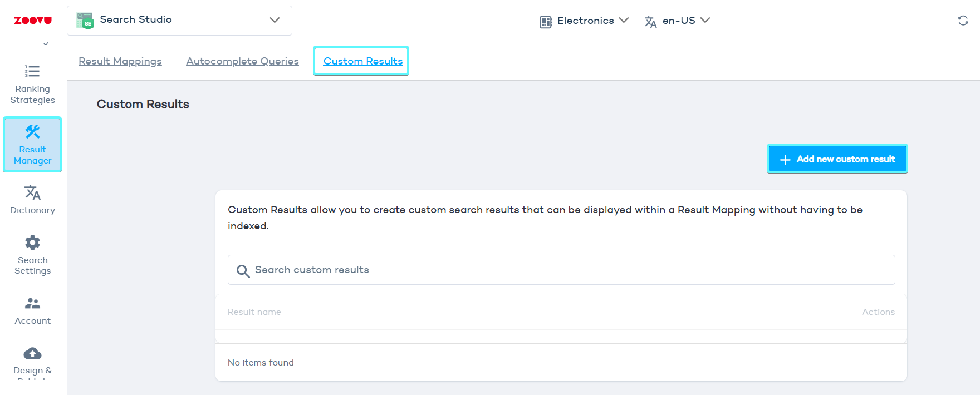Switch to the Autocomplete Queries tab
This screenshot has width=980, height=395.
pos(242,61)
